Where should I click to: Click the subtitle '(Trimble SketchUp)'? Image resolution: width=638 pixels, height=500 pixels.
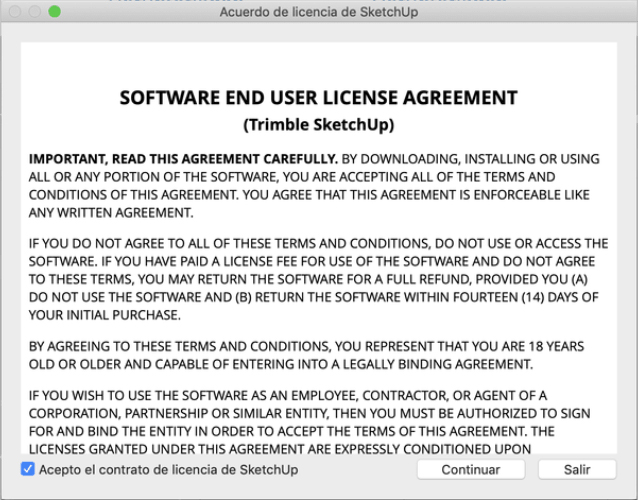(319, 124)
